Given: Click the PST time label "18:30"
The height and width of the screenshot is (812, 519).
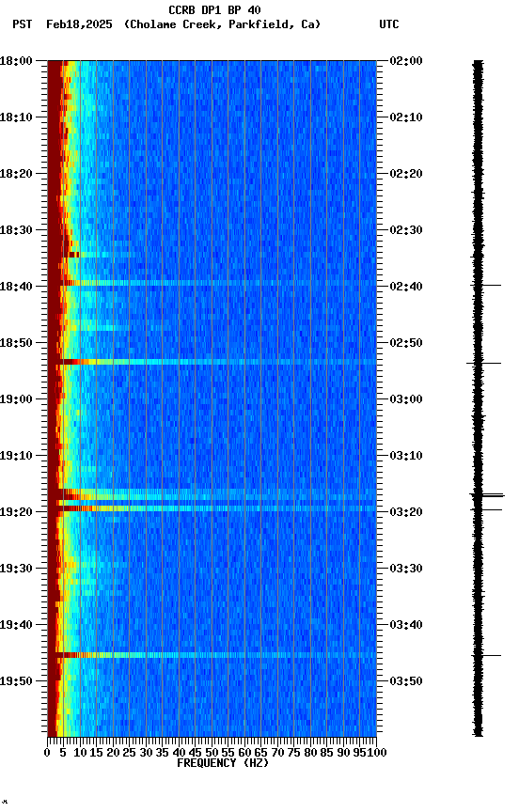Looking at the screenshot, I should point(16,230).
